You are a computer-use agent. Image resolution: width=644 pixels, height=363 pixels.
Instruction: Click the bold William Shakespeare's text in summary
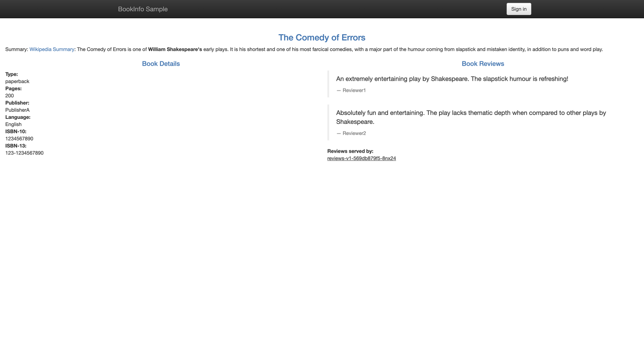pos(175,49)
